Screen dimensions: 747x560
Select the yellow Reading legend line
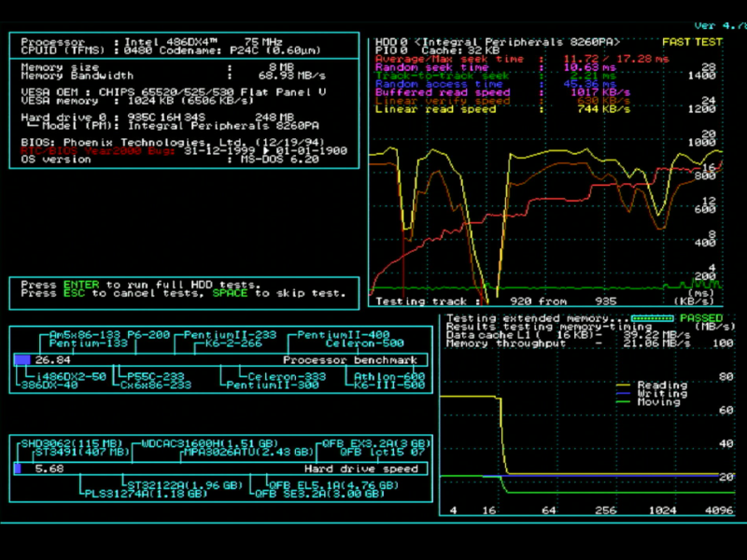(624, 385)
